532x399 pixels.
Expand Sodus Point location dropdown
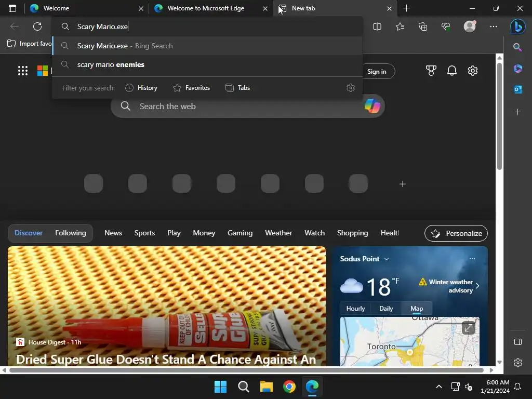387,259
